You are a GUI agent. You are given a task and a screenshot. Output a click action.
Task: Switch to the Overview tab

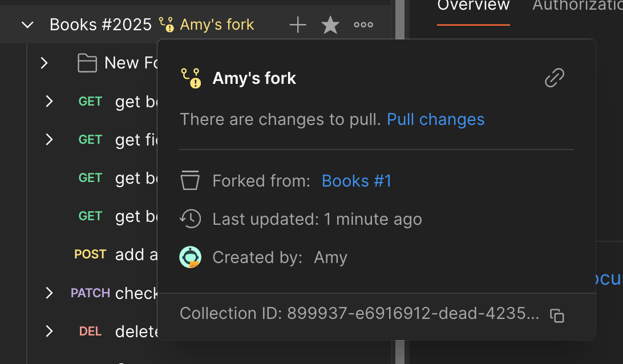point(473,6)
